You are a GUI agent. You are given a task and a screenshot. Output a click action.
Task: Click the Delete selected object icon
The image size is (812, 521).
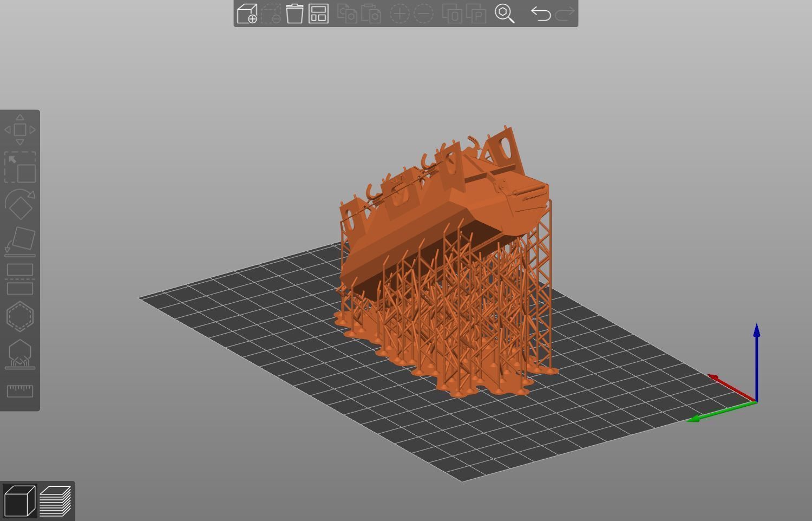click(x=271, y=14)
